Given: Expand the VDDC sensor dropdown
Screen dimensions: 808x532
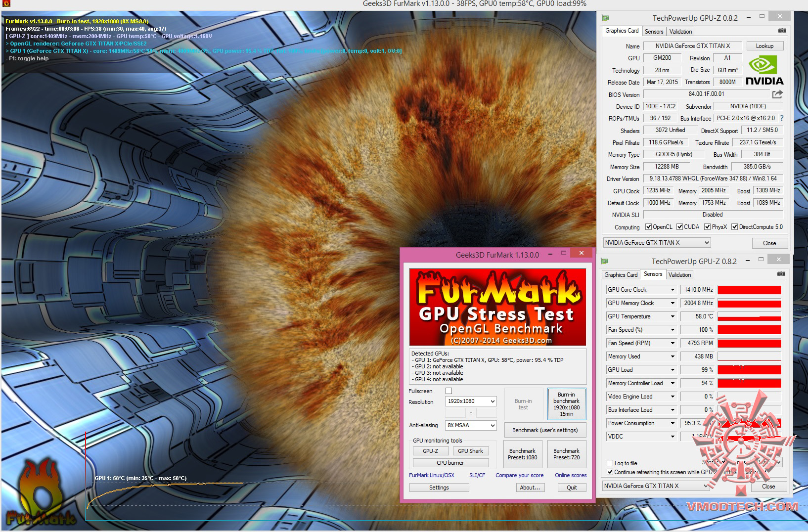Looking at the screenshot, I should click(673, 437).
